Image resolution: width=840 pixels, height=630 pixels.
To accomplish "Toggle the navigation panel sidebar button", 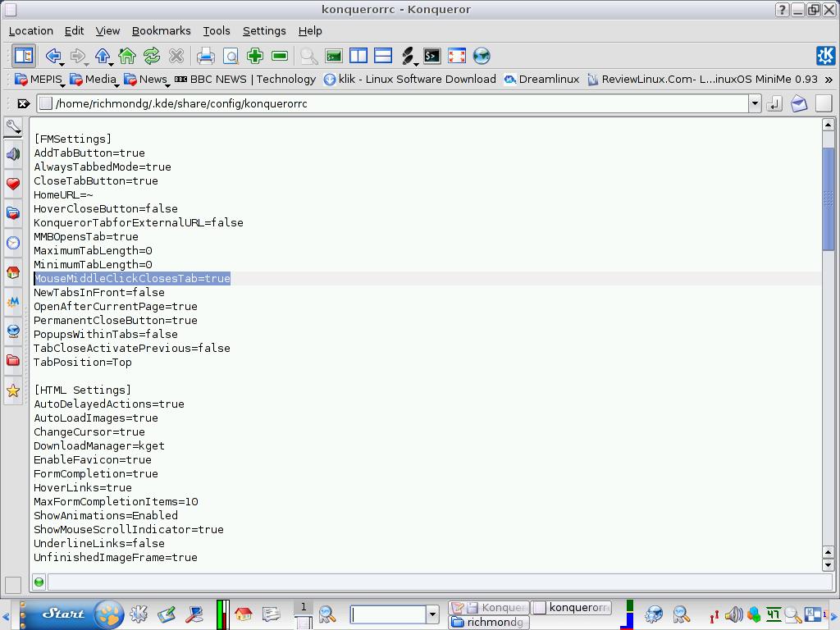I will click(x=24, y=56).
